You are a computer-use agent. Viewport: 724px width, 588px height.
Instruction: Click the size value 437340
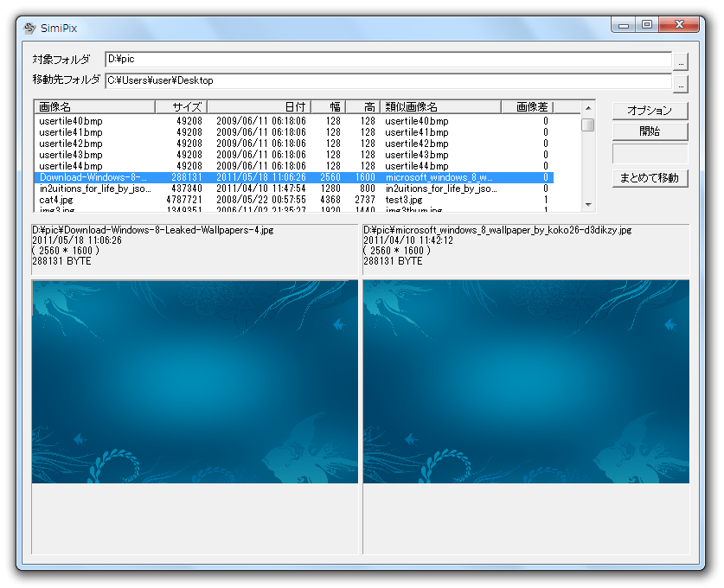[187, 189]
